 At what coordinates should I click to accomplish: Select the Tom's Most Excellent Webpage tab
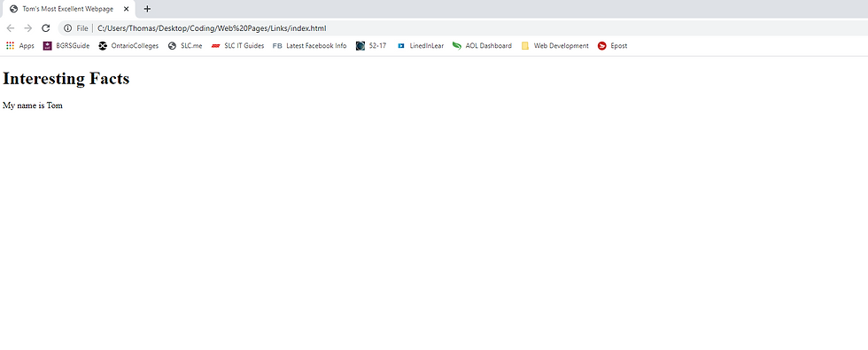[x=69, y=9]
